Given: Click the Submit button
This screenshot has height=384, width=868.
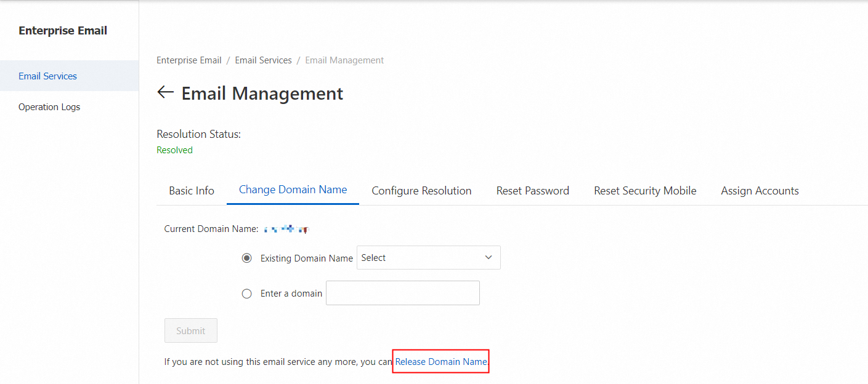Looking at the screenshot, I should coord(191,330).
